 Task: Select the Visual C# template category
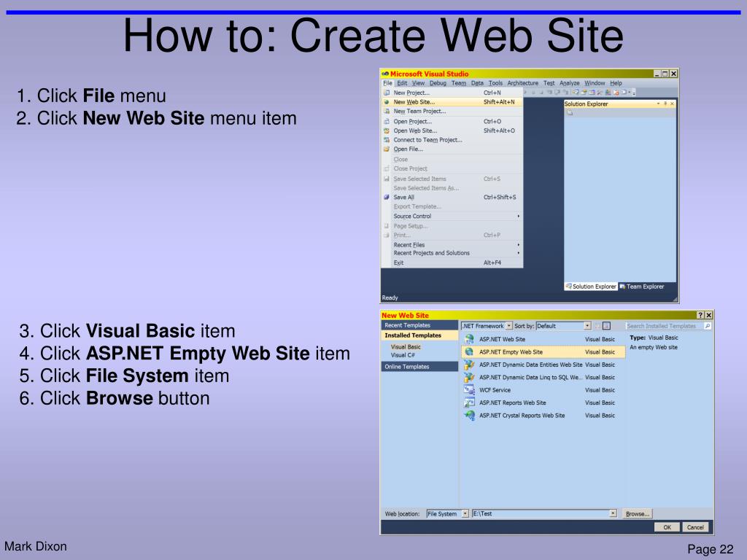coord(403,355)
